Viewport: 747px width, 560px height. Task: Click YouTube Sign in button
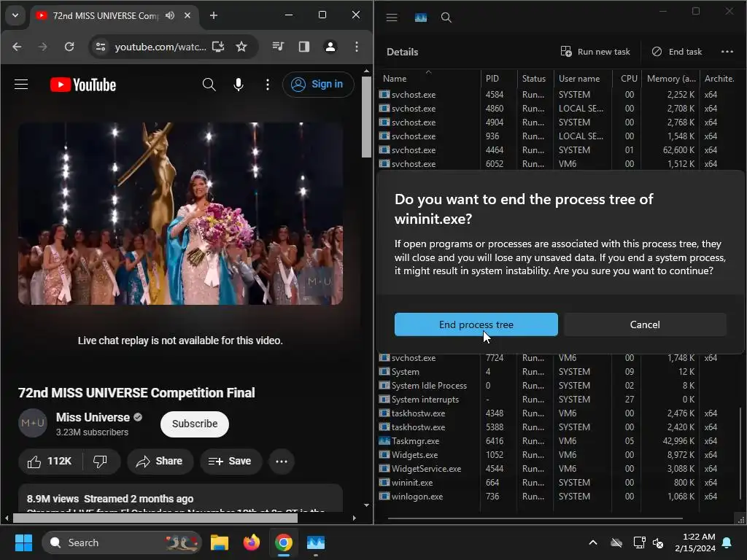pyautogui.click(x=318, y=85)
